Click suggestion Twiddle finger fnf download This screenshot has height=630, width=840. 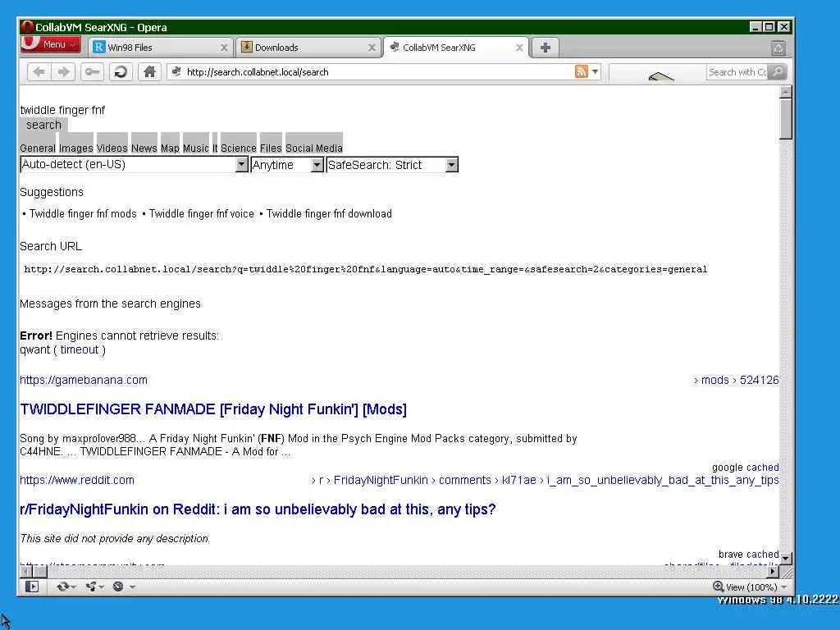click(329, 214)
